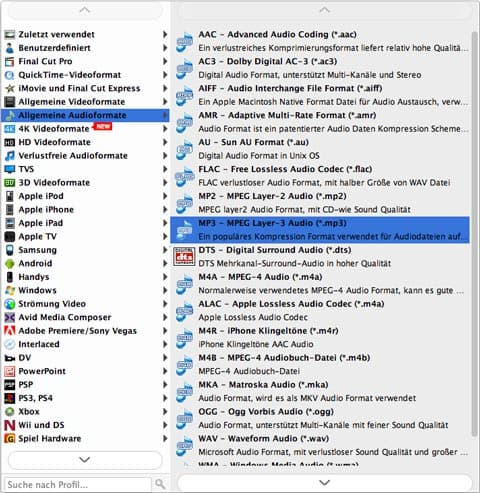Image resolution: width=480 pixels, height=493 pixels.
Task: Choose MP3 - MPEG Layer-3 Audio format
Action: [x=320, y=230]
